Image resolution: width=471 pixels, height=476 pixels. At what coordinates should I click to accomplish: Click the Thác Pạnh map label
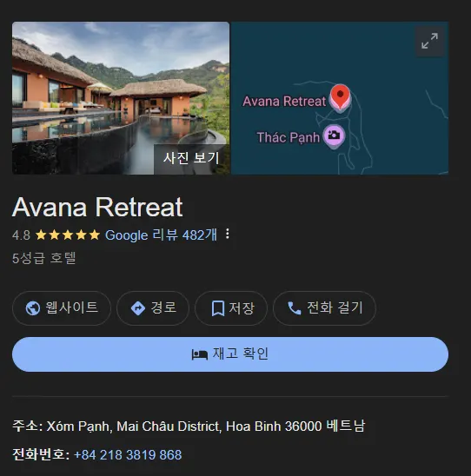288,137
